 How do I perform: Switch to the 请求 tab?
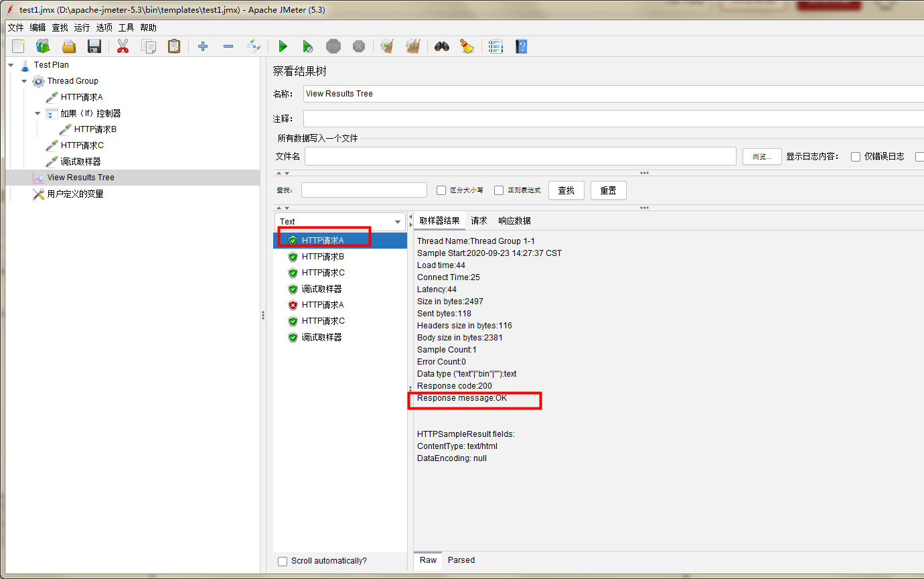click(x=479, y=220)
